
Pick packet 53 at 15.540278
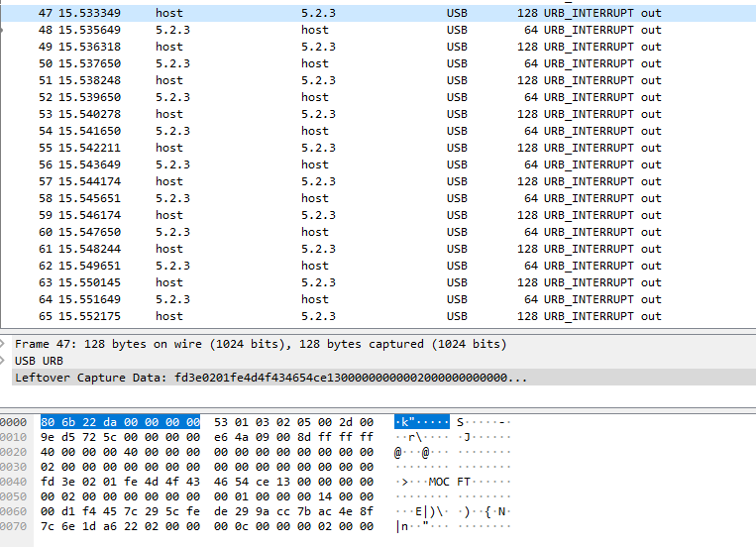tap(378, 114)
